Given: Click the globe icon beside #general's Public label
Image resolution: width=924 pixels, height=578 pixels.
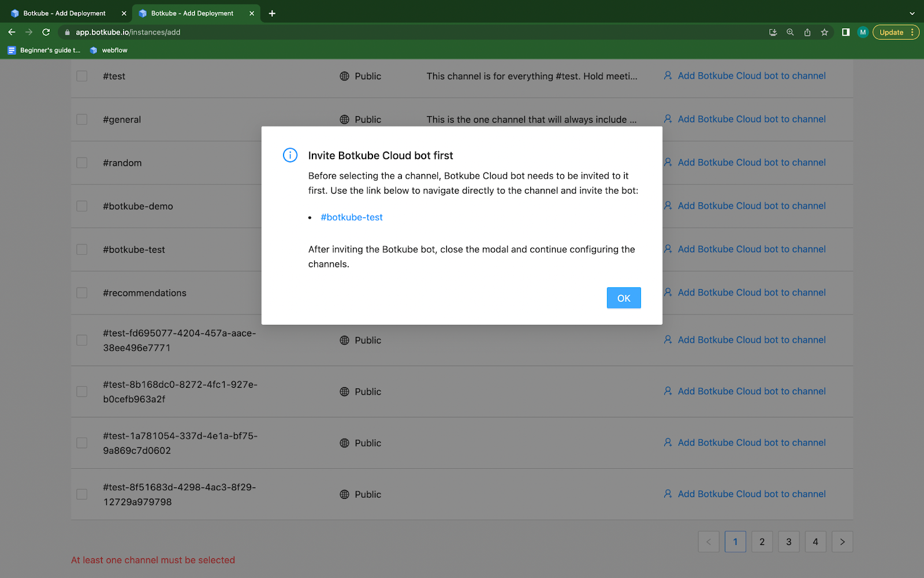Looking at the screenshot, I should pos(343,120).
